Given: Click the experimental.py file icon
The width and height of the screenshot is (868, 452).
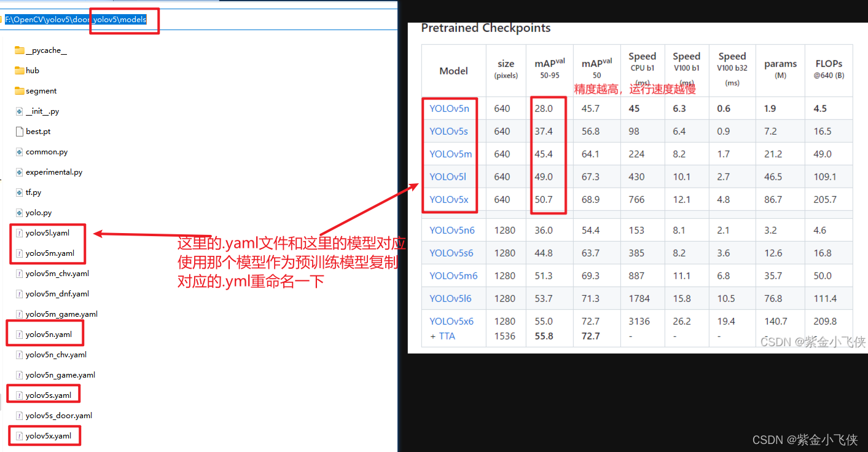Looking at the screenshot, I should 19,172.
